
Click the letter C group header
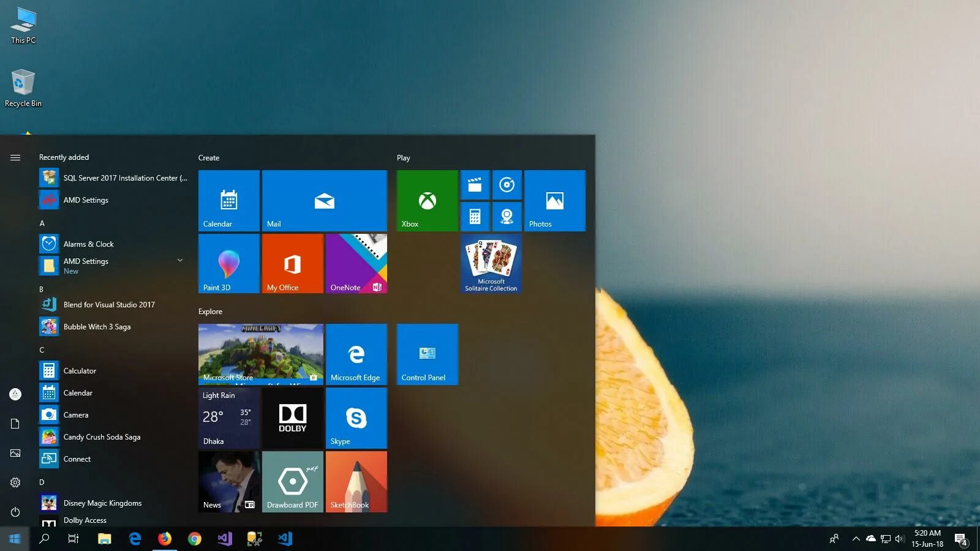pos(42,350)
